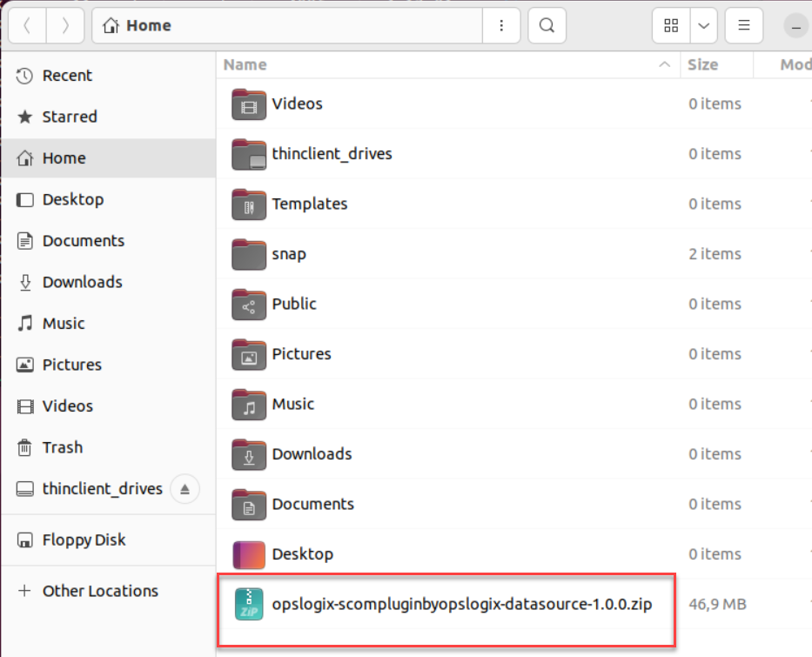Select Starred in the sidebar

point(70,117)
